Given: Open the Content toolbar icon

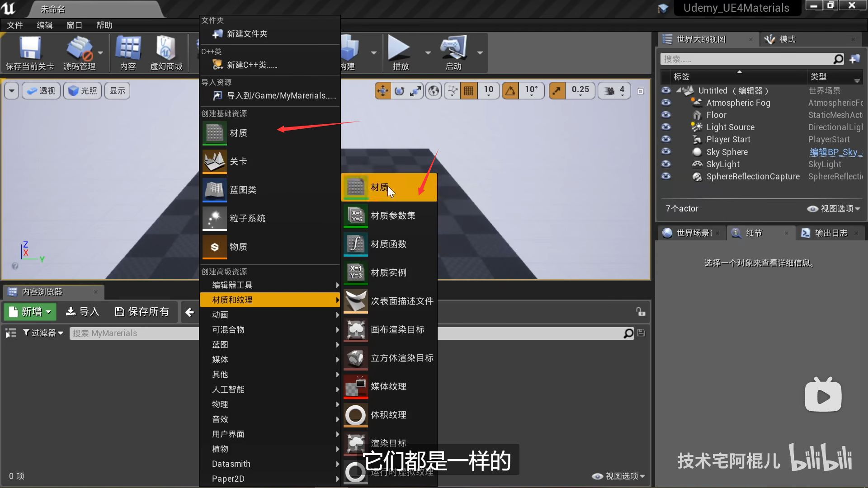Looking at the screenshot, I should click(128, 48).
